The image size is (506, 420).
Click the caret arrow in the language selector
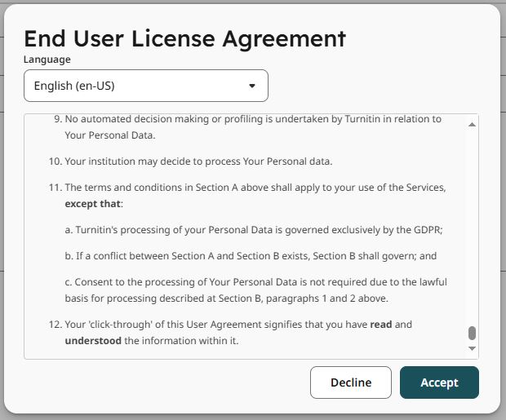pos(251,86)
